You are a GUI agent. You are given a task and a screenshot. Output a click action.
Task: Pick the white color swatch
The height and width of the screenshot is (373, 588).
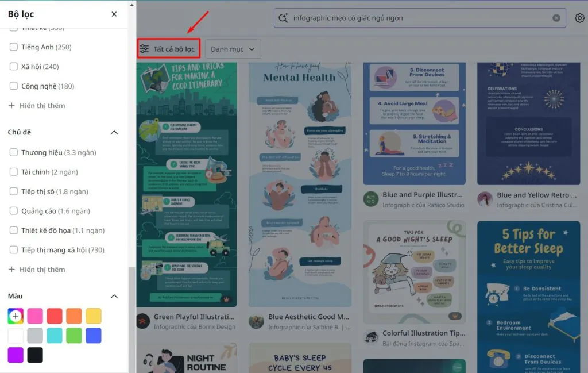16,336
